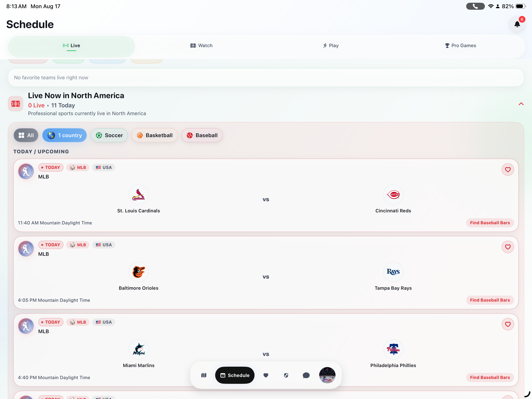Favorite the Cardinals vs Reds game

(x=508, y=170)
